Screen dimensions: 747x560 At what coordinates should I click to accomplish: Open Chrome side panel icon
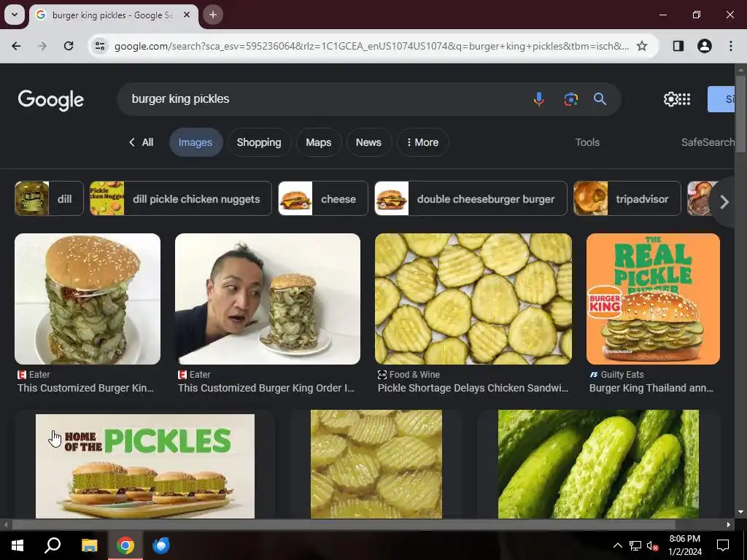point(678,46)
